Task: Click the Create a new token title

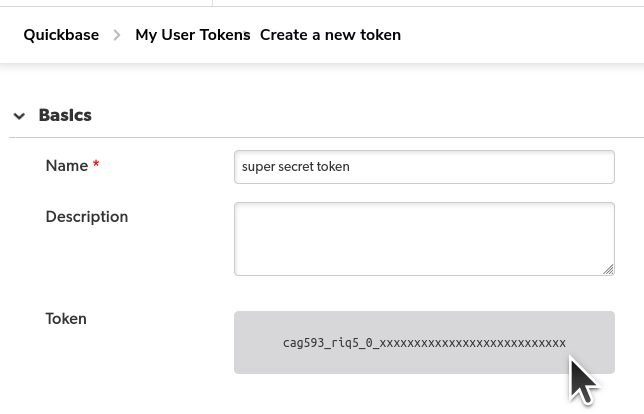Action: click(330, 35)
